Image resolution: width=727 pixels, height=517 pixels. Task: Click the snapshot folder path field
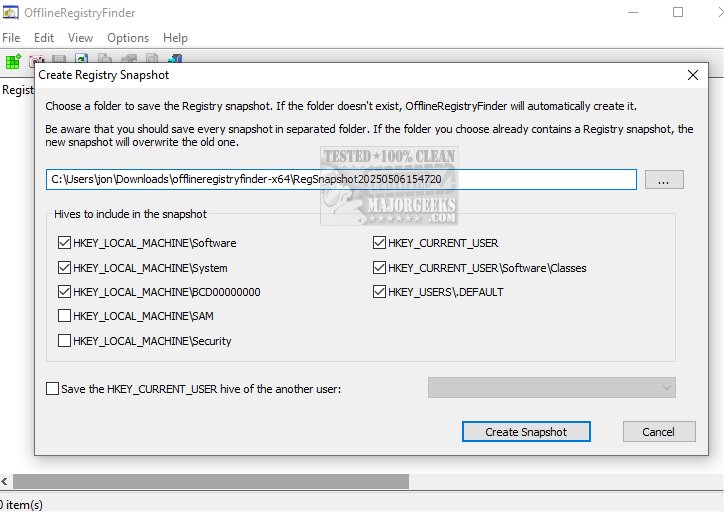pos(341,179)
